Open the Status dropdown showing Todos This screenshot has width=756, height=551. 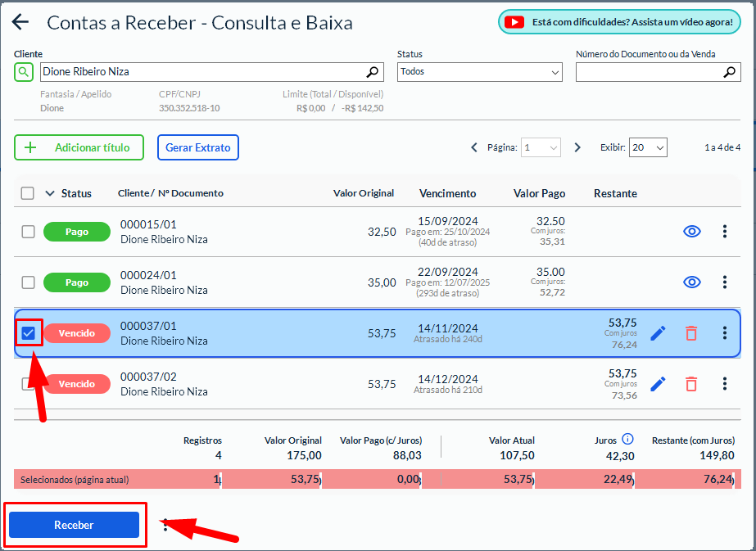pos(479,72)
